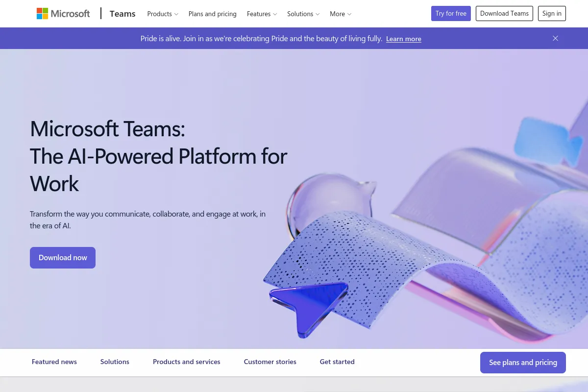Expand the Products dropdown menu
The width and height of the screenshot is (588, 392).
(163, 14)
